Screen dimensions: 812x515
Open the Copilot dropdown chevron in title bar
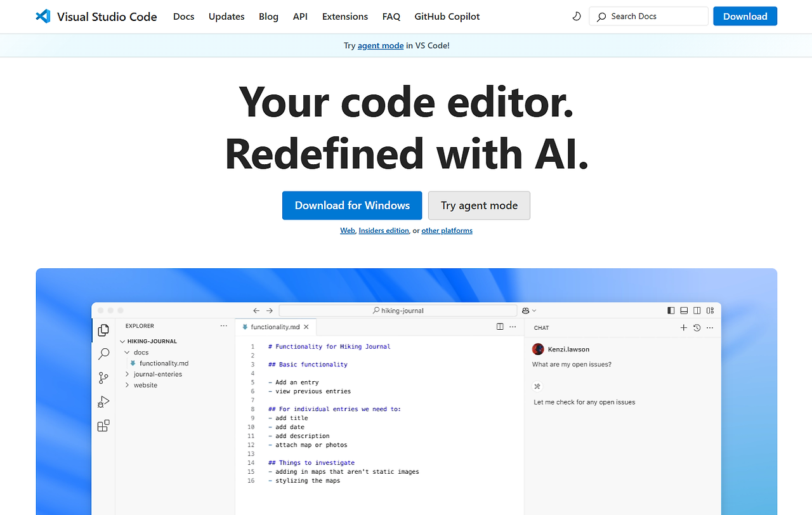tap(534, 311)
